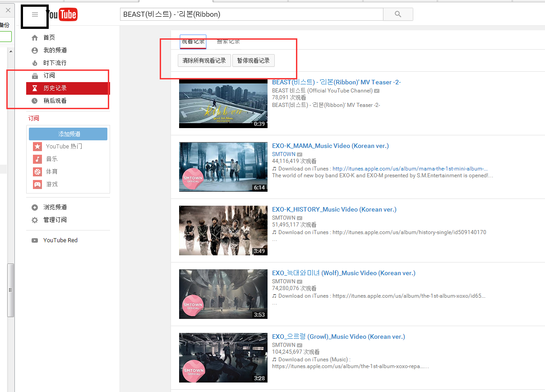Open SMTOWN channel under EXO-K_HISTORY video

[x=284, y=218]
